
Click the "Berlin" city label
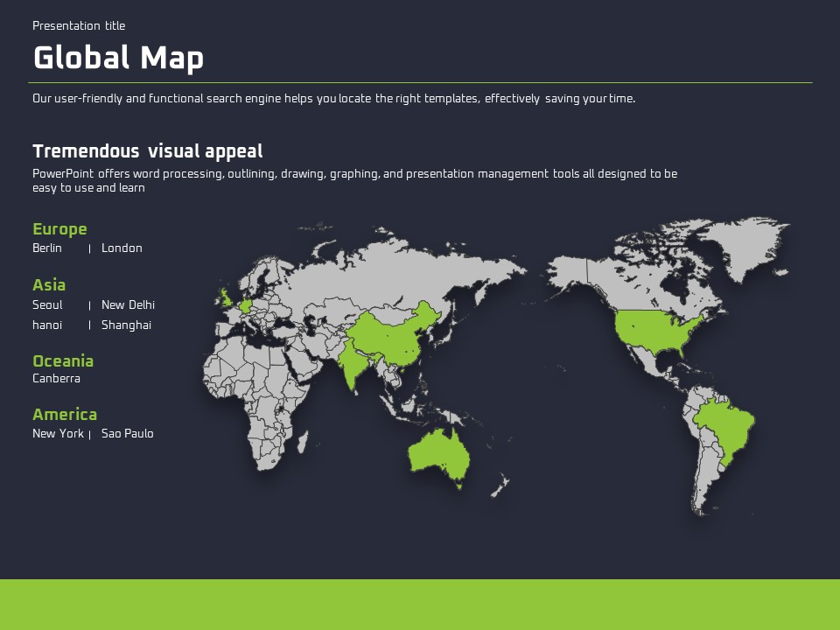tap(47, 248)
